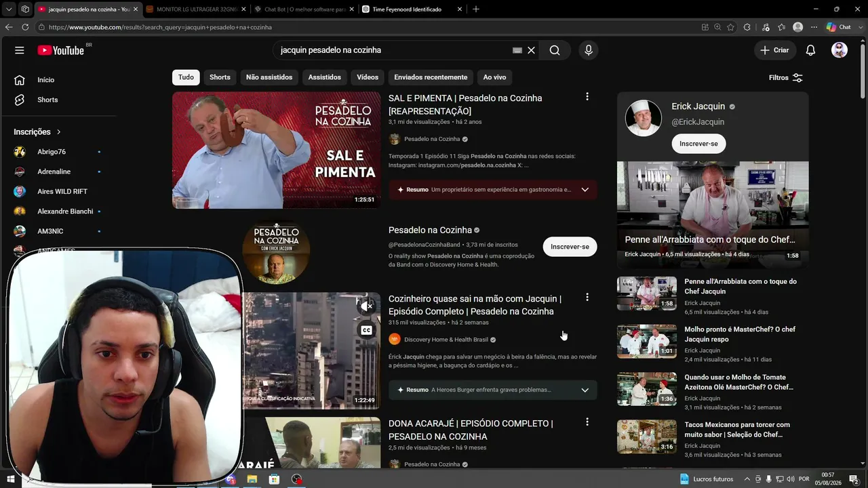The width and height of the screenshot is (868, 488).
Task: Toggle captions on the video preview
Action: 367,330
